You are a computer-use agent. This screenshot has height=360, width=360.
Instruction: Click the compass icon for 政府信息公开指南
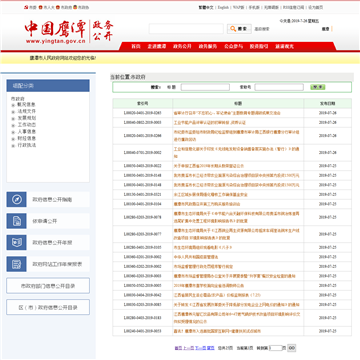16,199
